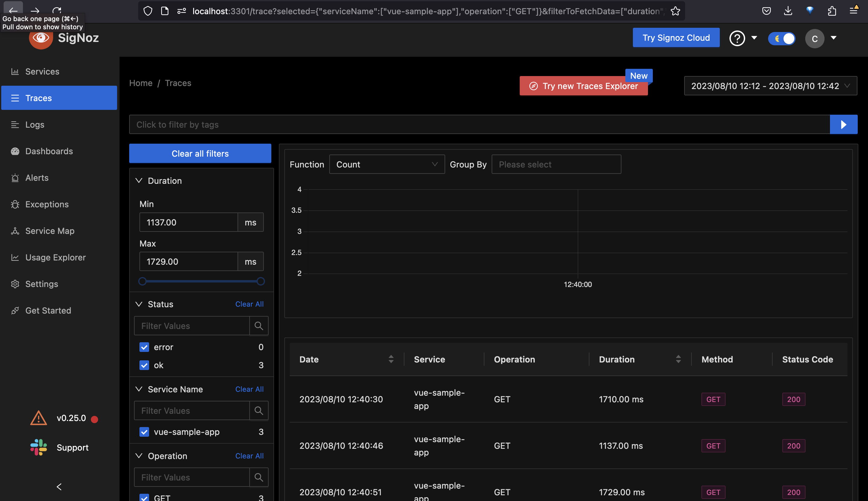Open Alerts in the sidebar

tap(59, 177)
